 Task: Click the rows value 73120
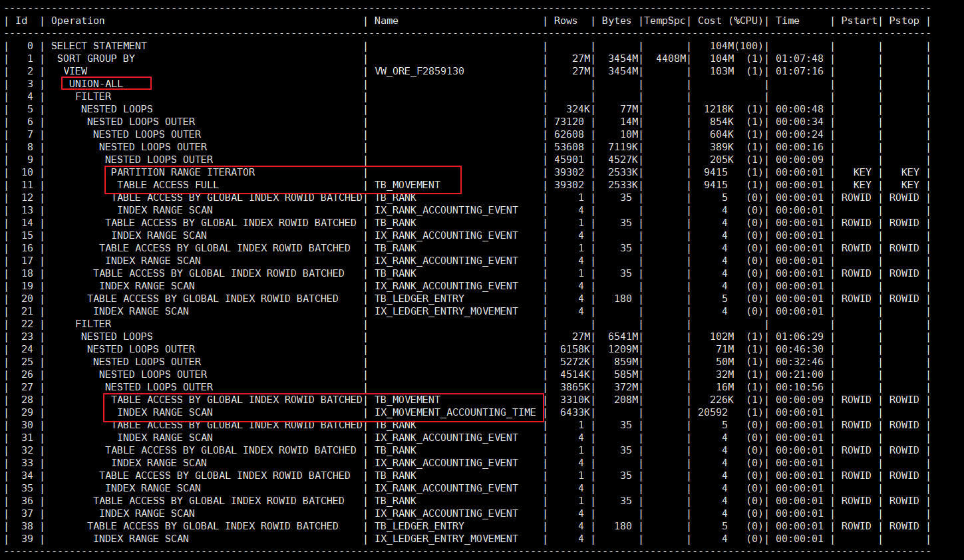click(x=569, y=122)
